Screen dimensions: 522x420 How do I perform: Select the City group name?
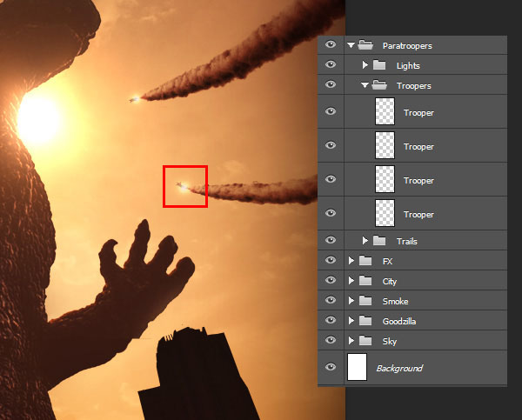[390, 282]
